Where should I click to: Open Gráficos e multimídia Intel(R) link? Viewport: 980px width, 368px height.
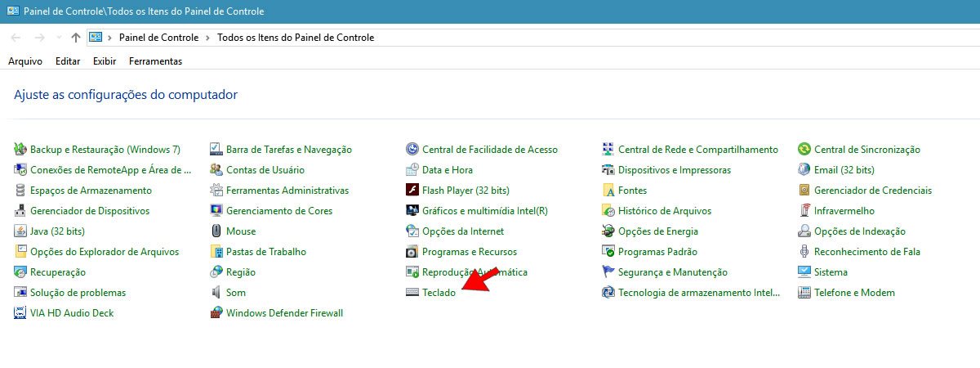coord(485,211)
